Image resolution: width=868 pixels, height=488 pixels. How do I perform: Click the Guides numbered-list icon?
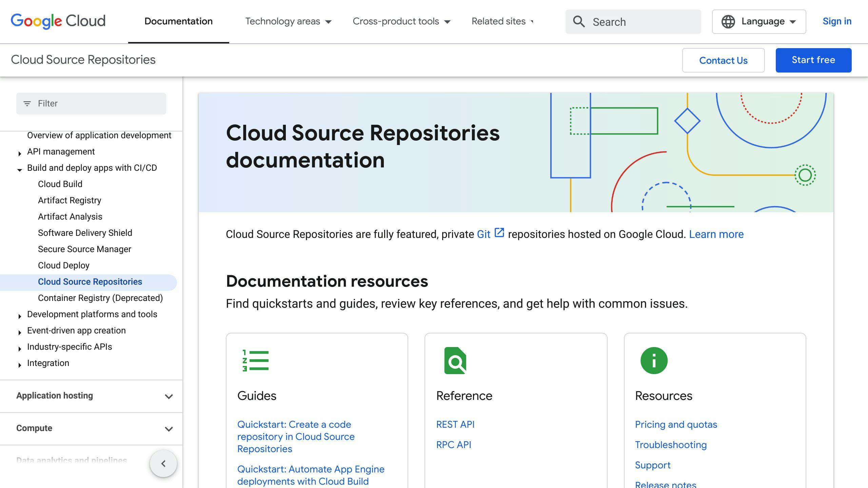coord(256,361)
